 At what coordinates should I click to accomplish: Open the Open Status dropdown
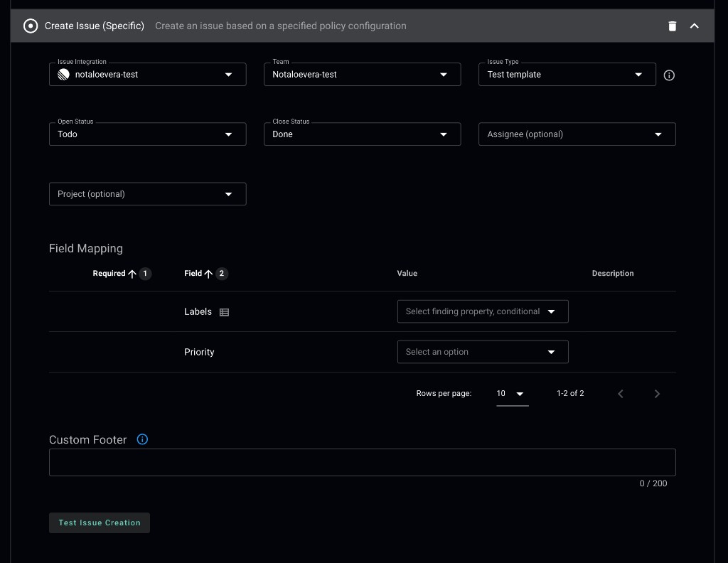[x=148, y=134]
